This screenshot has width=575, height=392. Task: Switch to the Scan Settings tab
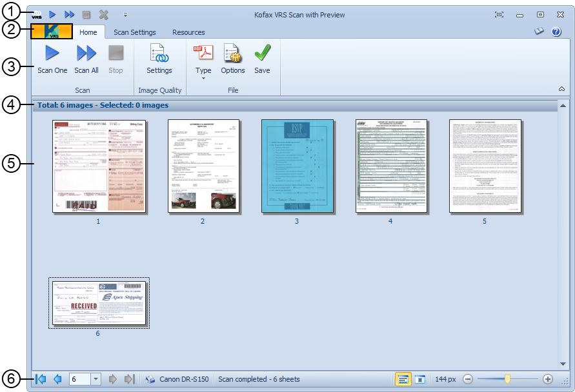tap(135, 32)
